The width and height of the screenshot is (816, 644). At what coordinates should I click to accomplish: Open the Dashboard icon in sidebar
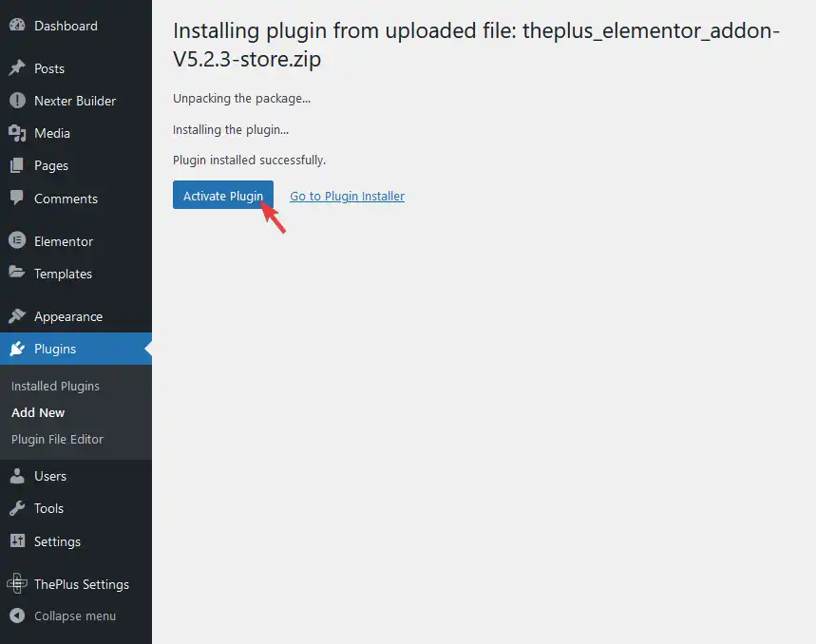[19, 25]
